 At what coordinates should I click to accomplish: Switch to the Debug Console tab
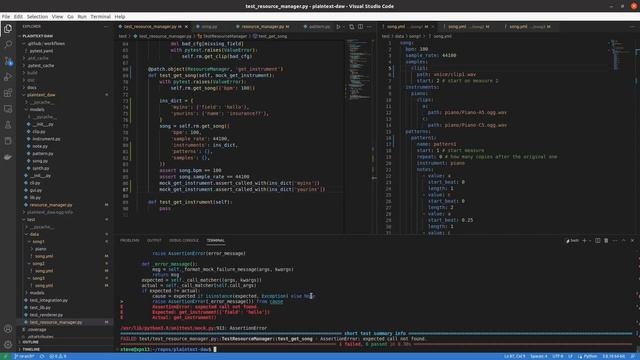pyautogui.click(x=184, y=240)
